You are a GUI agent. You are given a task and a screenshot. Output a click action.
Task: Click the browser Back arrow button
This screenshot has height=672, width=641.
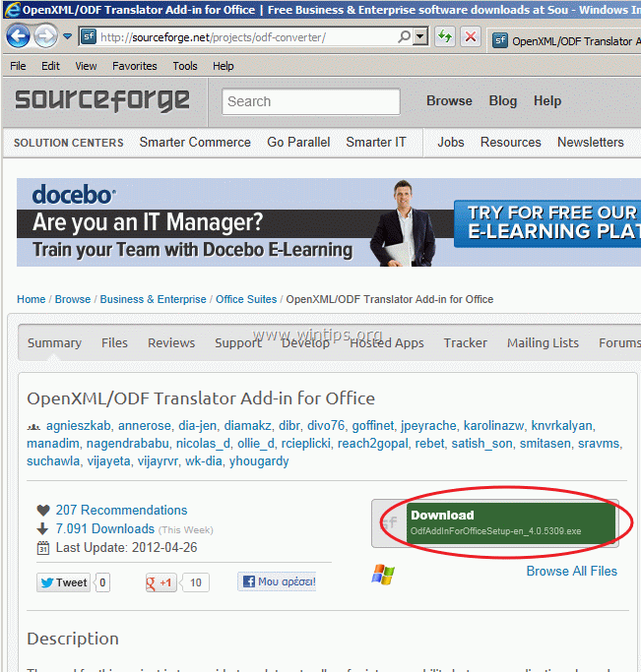click(x=18, y=36)
